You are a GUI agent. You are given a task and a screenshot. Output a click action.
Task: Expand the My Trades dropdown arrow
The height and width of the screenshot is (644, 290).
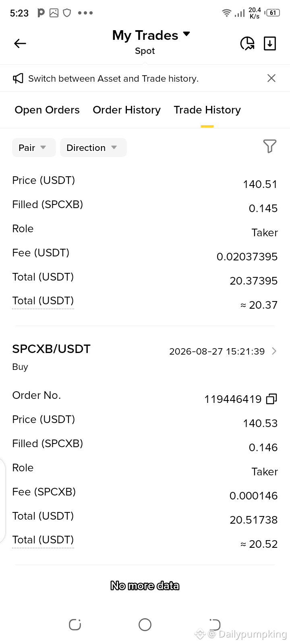click(186, 34)
